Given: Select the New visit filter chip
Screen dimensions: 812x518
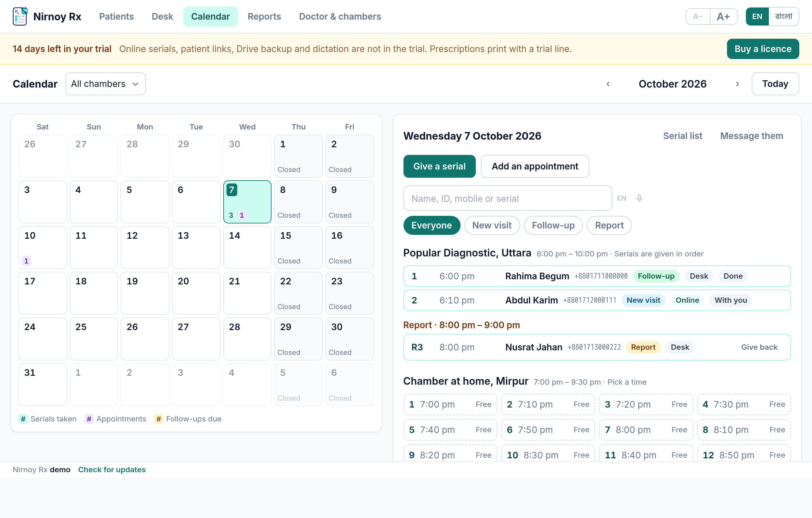Looking at the screenshot, I should 492,225.
